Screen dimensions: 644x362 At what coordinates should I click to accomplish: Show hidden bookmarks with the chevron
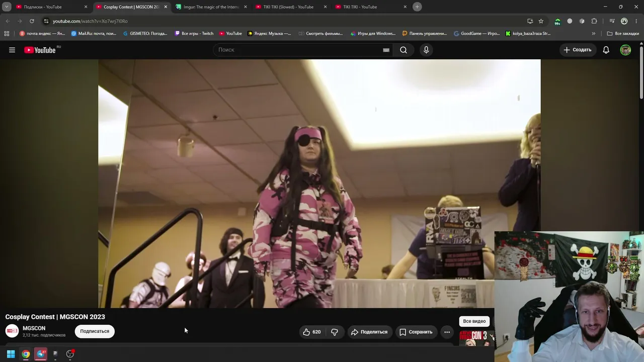click(594, 34)
